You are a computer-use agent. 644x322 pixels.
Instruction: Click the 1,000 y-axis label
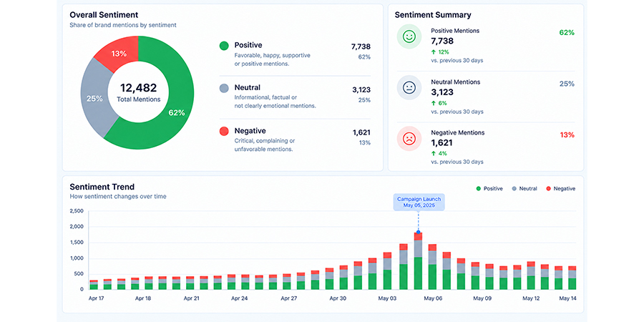pyautogui.click(x=77, y=259)
